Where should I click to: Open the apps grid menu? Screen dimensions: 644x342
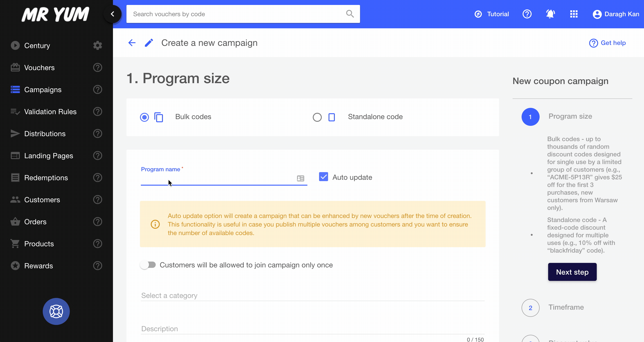(574, 14)
